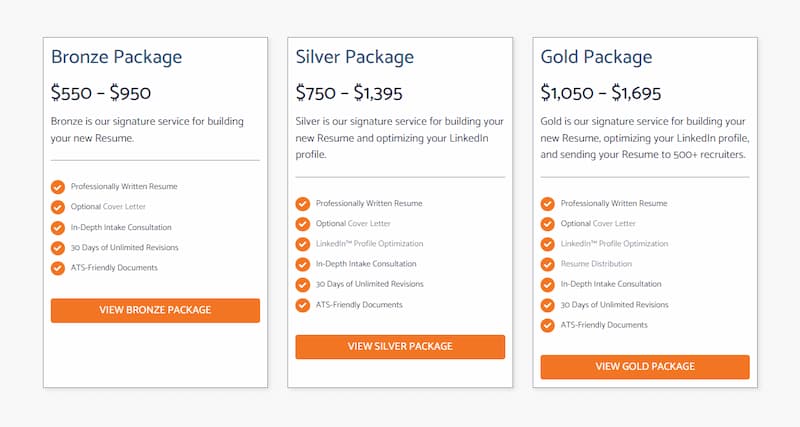
Task: Click the Bronze Package heading
Action: (x=116, y=57)
